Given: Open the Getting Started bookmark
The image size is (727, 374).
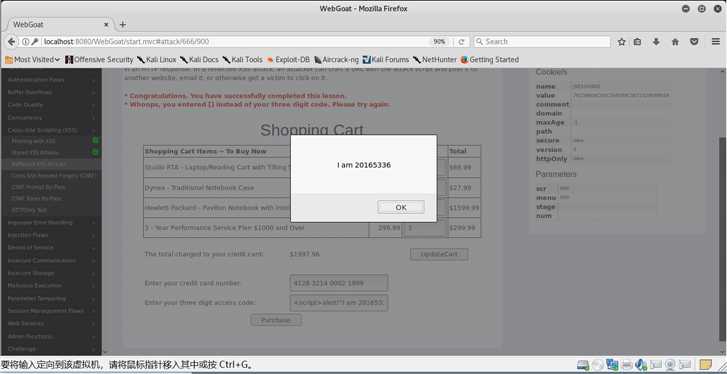Looking at the screenshot, I should point(490,60).
